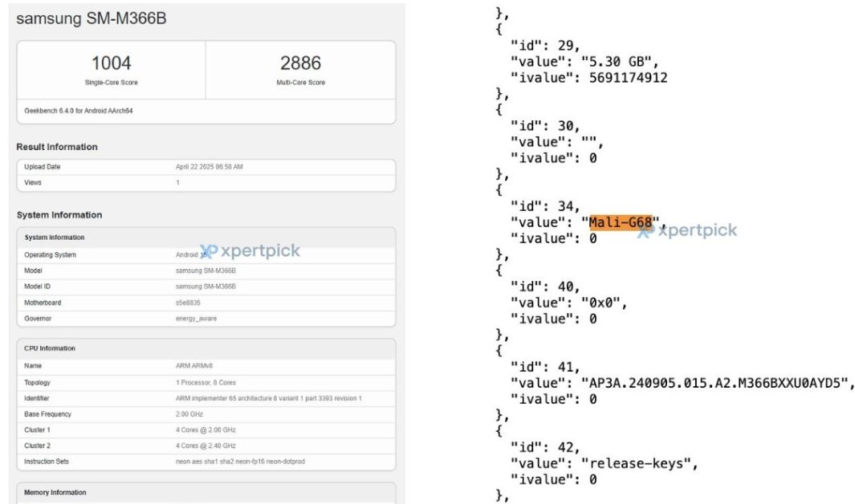Click the "5.30 GB" value in JSON
The width and height of the screenshot is (855, 504).
(x=620, y=62)
